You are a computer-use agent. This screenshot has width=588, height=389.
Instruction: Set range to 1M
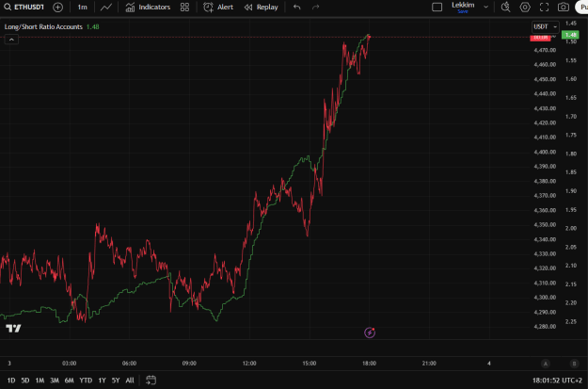point(40,381)
